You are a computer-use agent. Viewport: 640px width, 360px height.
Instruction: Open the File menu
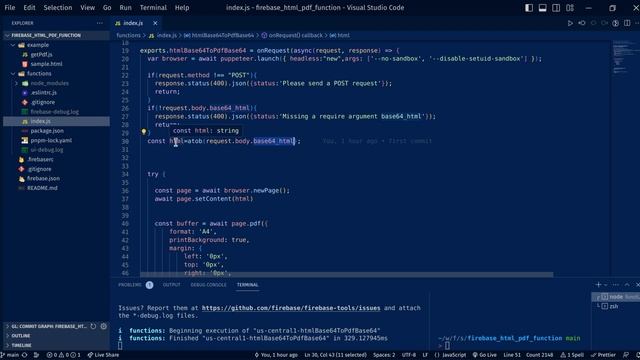(10, 8)
